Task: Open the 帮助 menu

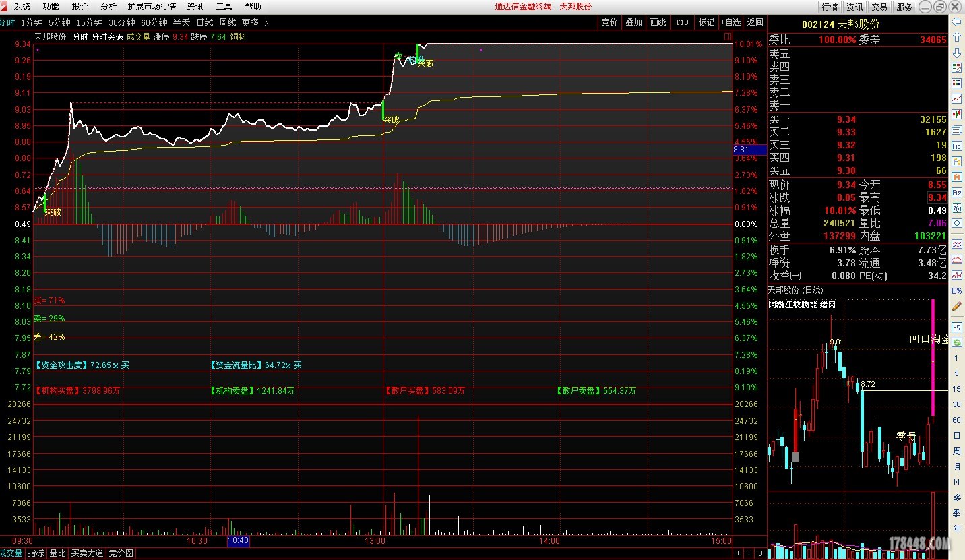Action: coord(253,6)
